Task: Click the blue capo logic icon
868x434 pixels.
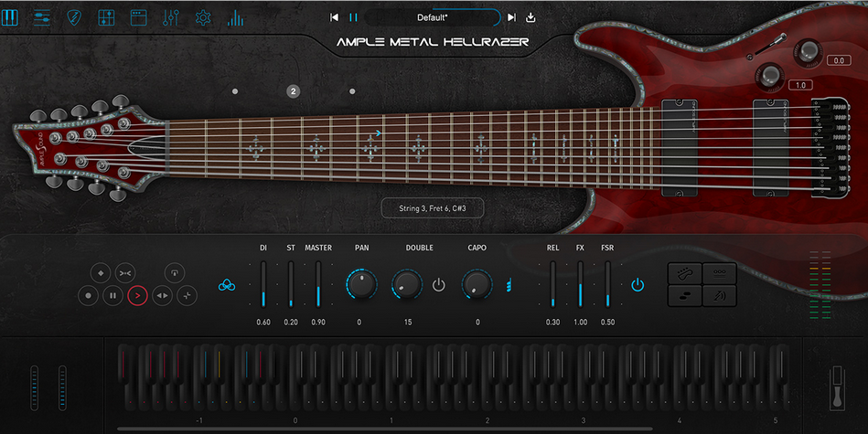Action: (509, 285)
